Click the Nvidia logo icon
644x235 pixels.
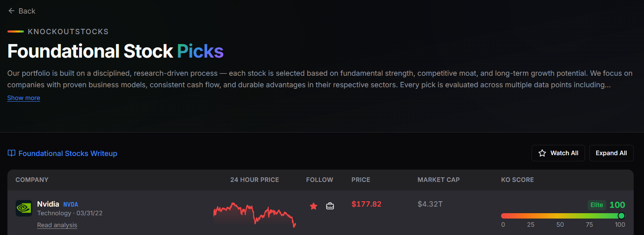click(x=24, y=208)
